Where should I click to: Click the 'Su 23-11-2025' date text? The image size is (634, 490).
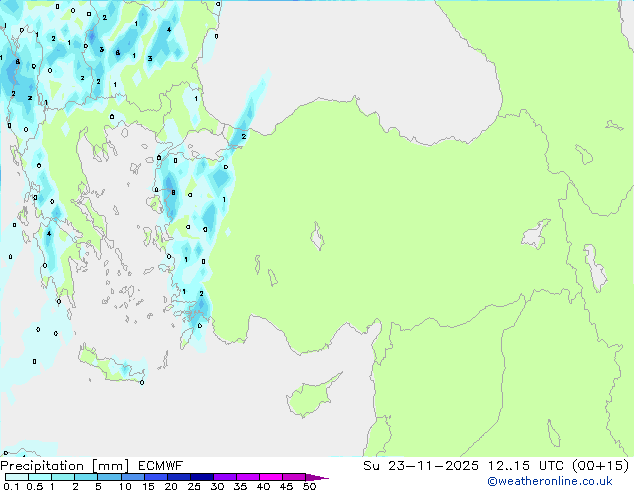(x=421, y=466)
